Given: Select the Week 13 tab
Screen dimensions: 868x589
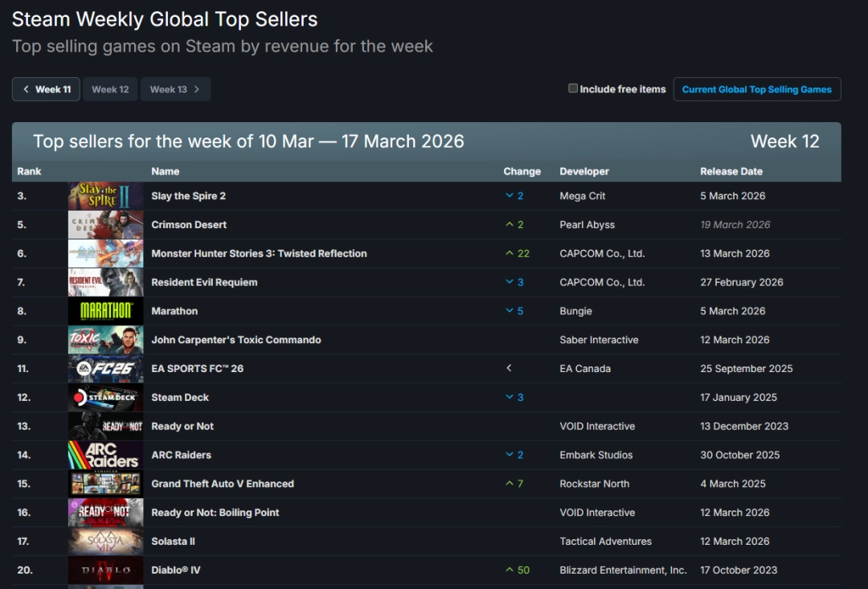Looking at the screenshot, I should point(170,89).
